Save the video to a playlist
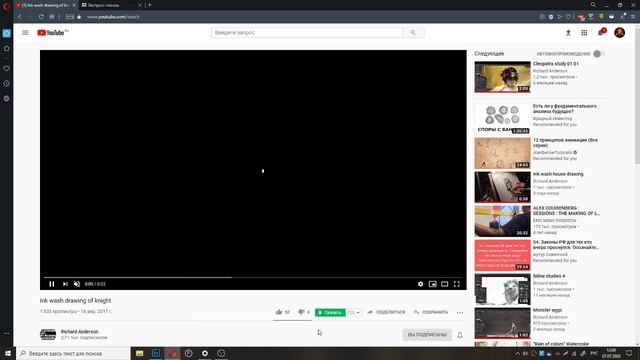The height and width of the screenshot is (360, 640). pyautogui.click(x=431, y=312)
